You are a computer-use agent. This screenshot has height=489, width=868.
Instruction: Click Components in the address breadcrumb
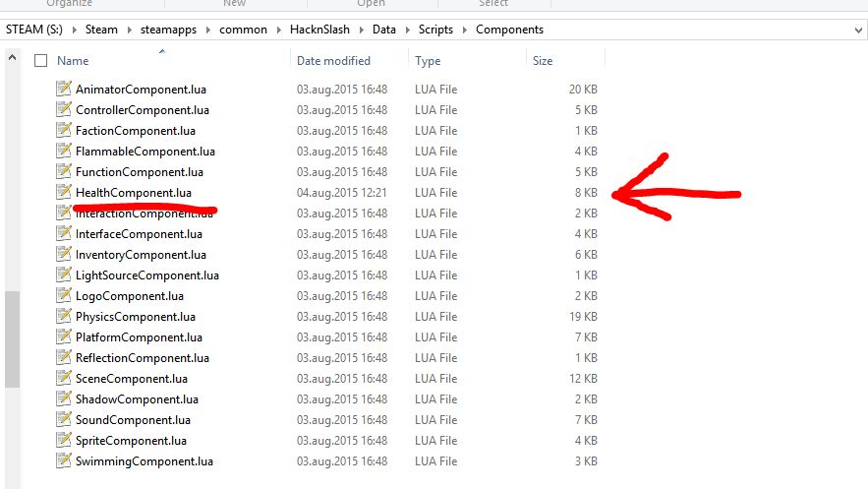[x=510, y=30]
